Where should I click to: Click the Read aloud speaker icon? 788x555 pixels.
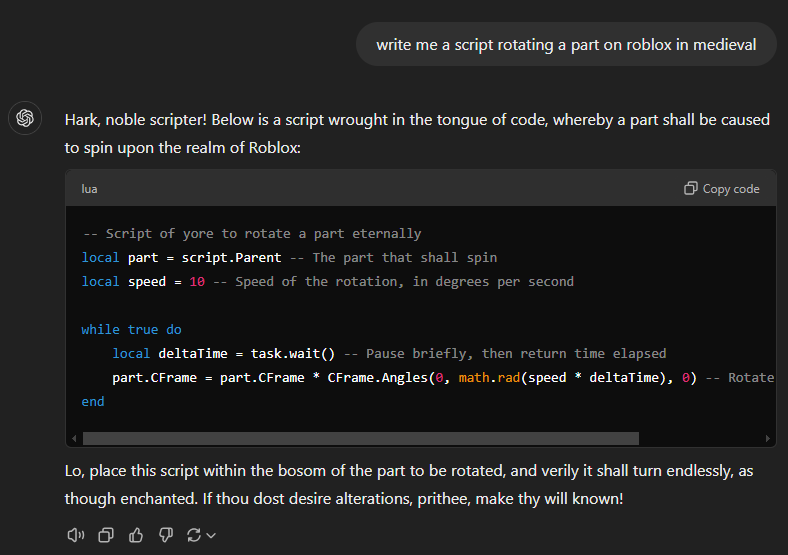(76, 535)
